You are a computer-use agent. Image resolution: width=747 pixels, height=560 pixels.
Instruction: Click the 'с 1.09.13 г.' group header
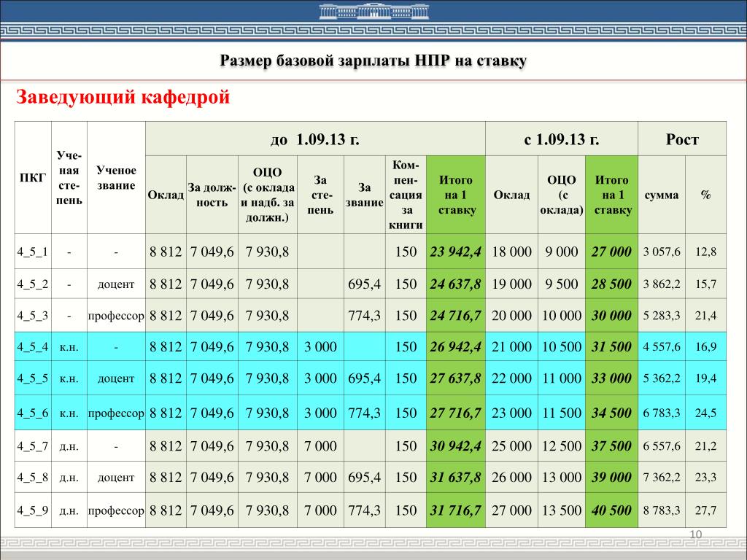click(562, 139)
